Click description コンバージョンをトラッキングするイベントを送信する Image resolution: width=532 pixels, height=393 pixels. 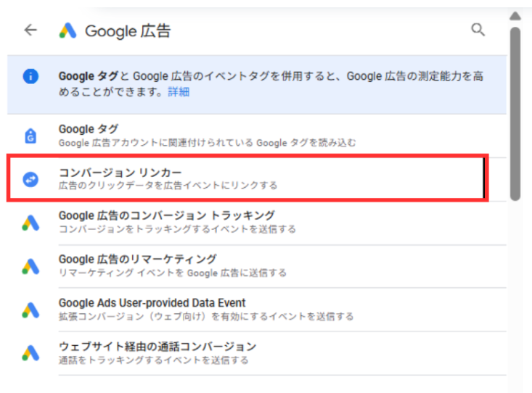tap(177, 229)
